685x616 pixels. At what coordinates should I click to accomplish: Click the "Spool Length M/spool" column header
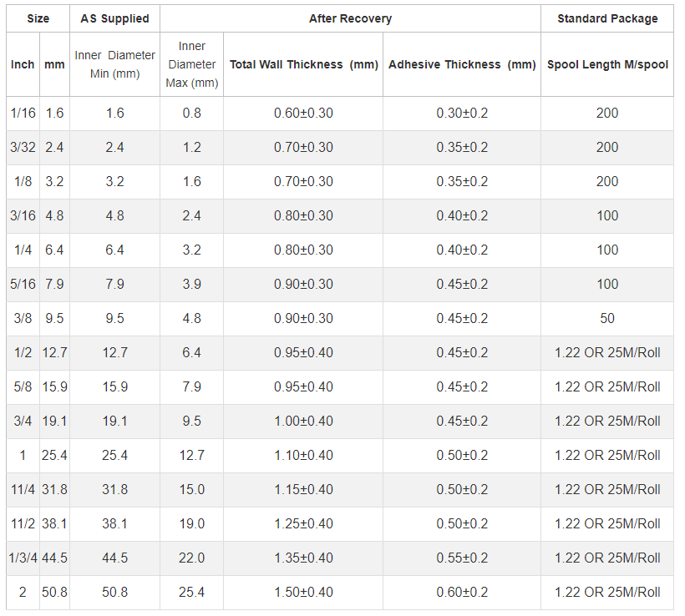click(x=607, y=64)
